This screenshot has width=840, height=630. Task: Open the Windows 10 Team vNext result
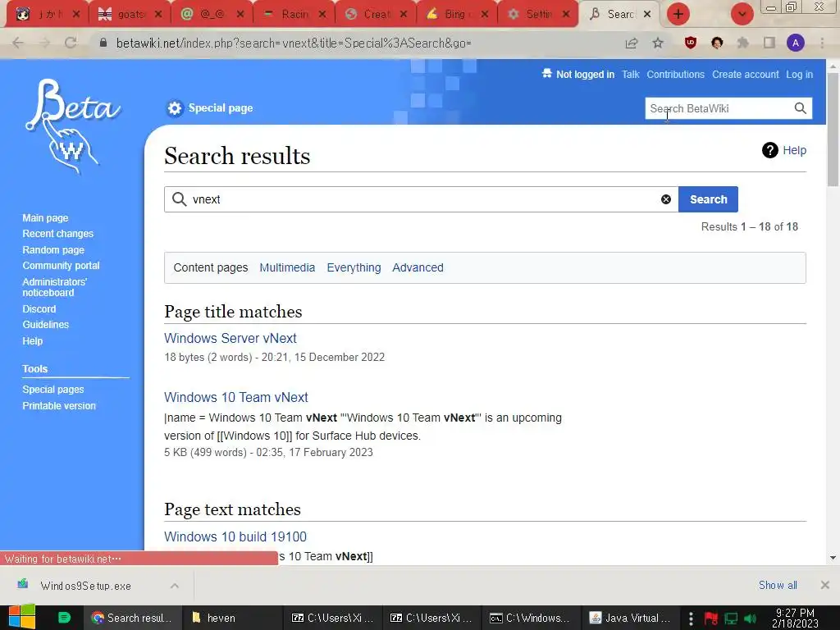(235, 397)
